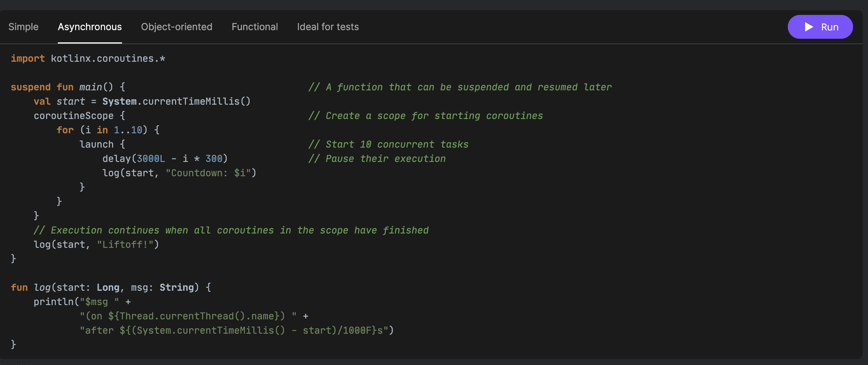Switch to the Functional tab
The height and width of the screenshot is (365, 868).
point(255,27)
